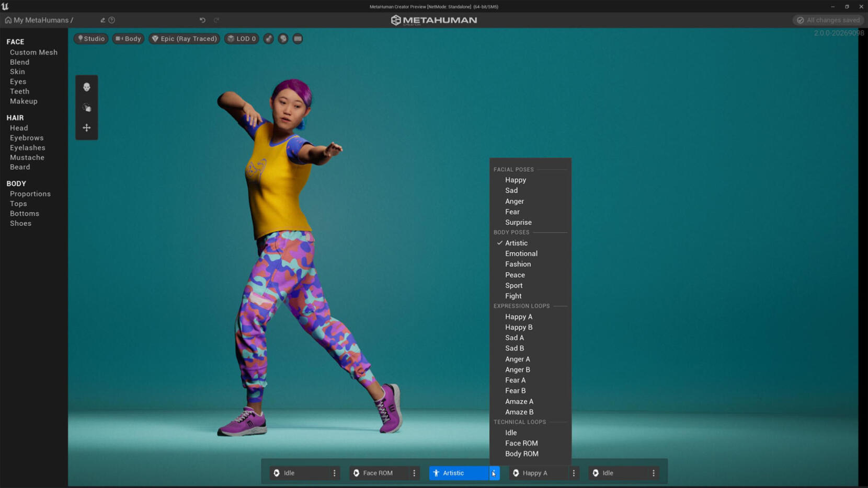868x488 pixels.
Task: Click the undo arrow in the top toolbar
Action: click(202, 20)
